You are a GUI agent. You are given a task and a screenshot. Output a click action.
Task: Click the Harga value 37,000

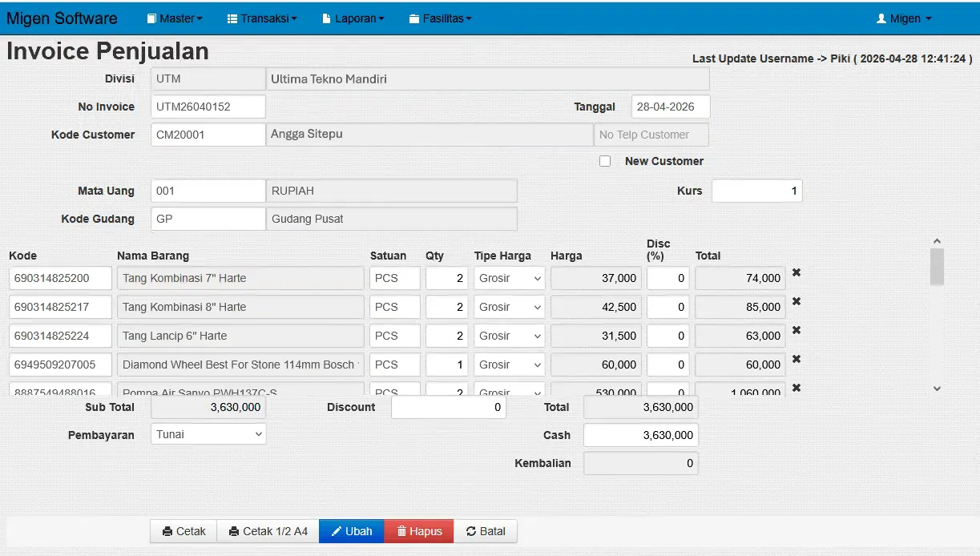coord(596,278)
